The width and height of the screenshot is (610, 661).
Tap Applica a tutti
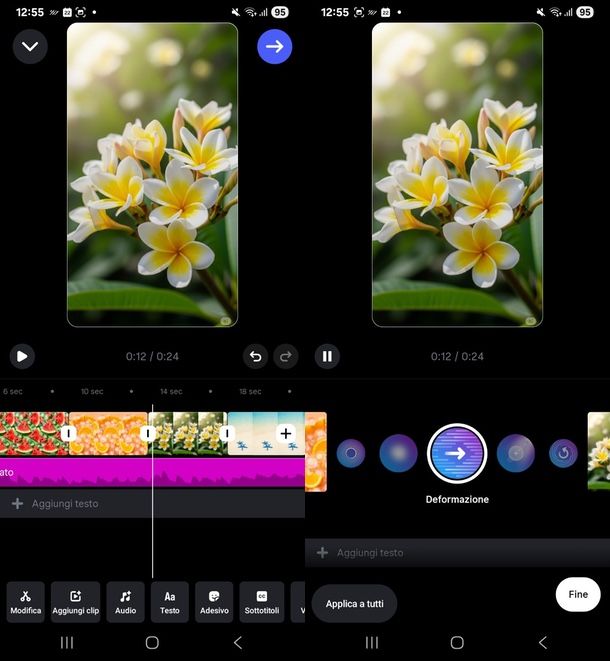point(354,604)
